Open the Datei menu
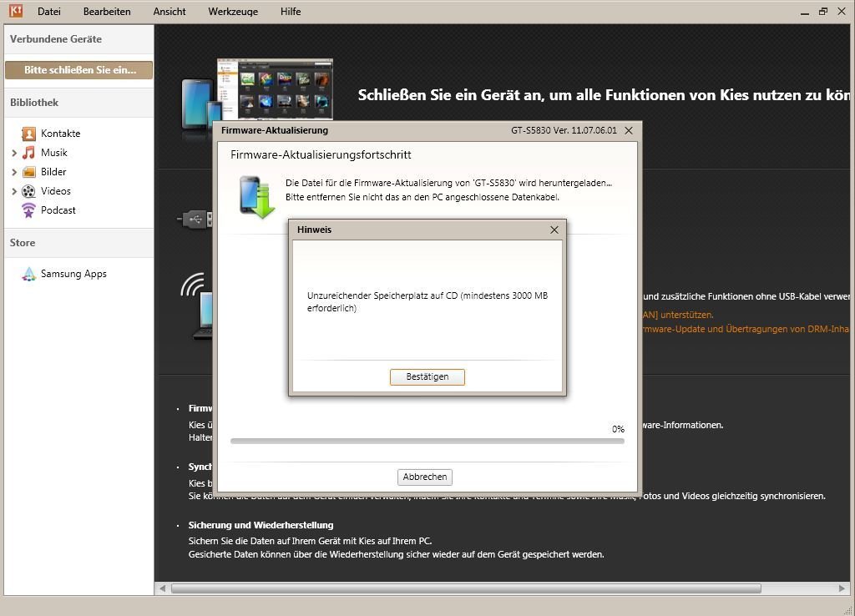The width and height of the screenshot is (855, 616). tap(48, 12)
